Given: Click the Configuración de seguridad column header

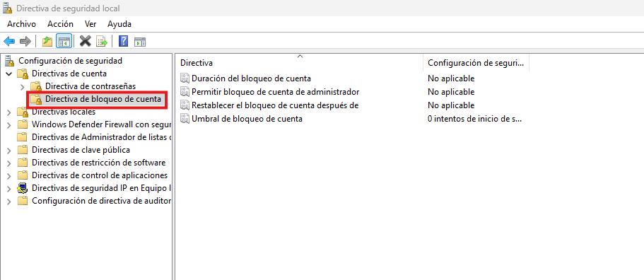Looking at the screenshot, I should tap(476, 63).
